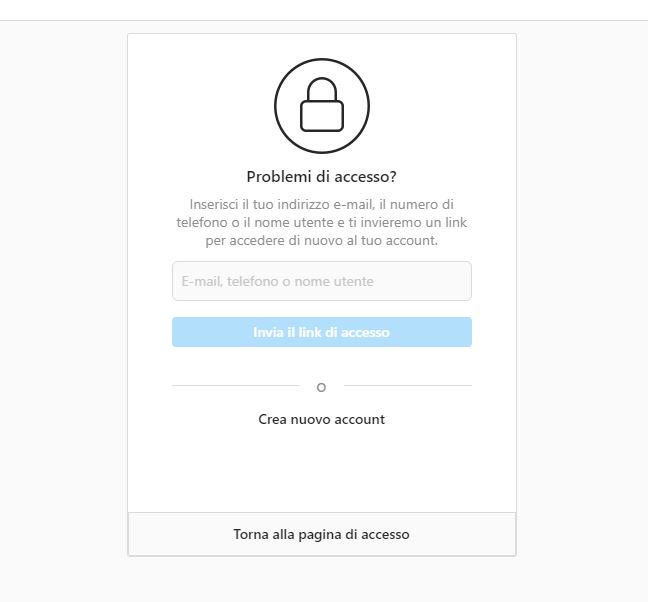Click the word Torna in the footer link
Screen dimensions: 648x602
click(250, 534)
